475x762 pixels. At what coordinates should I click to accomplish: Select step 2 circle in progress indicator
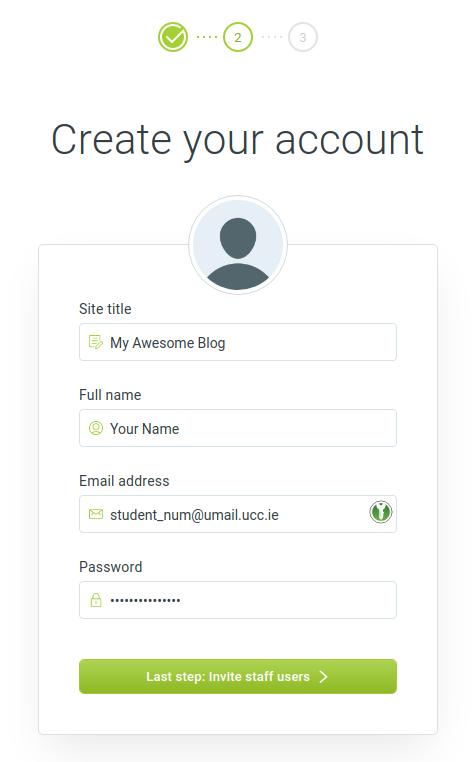pyautogui.click(x=238, y=37)
